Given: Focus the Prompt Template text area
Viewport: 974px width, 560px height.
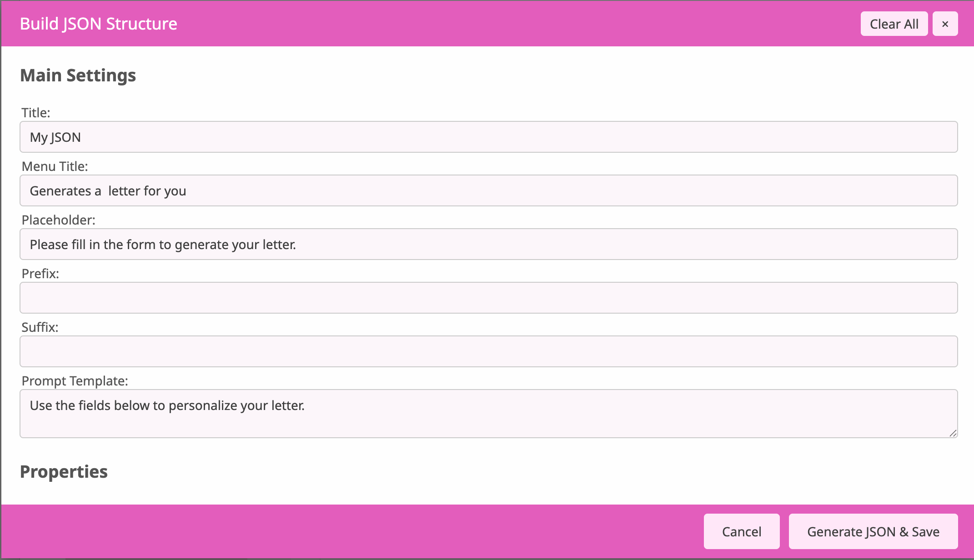Looking at the screenshot, I should click(488, 413).
